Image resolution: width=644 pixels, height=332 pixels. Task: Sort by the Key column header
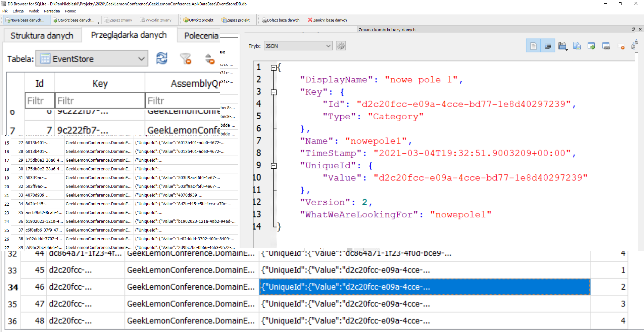tap(100, 83)
